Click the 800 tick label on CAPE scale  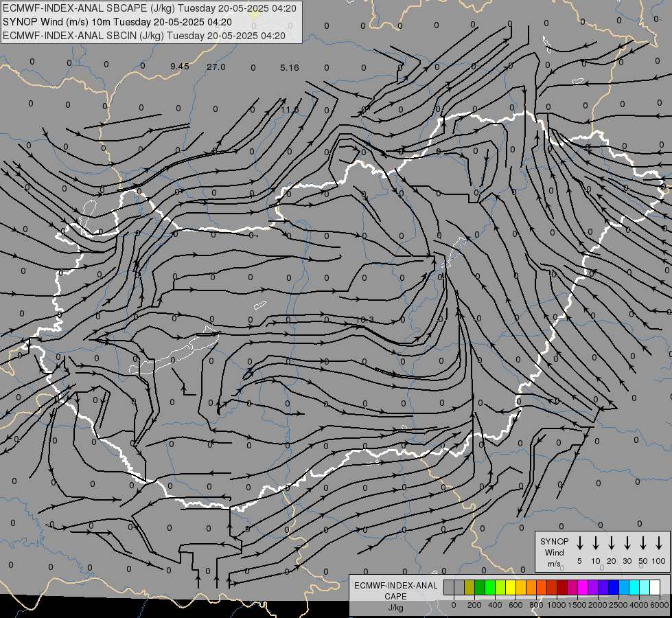[x=536, y=605]
